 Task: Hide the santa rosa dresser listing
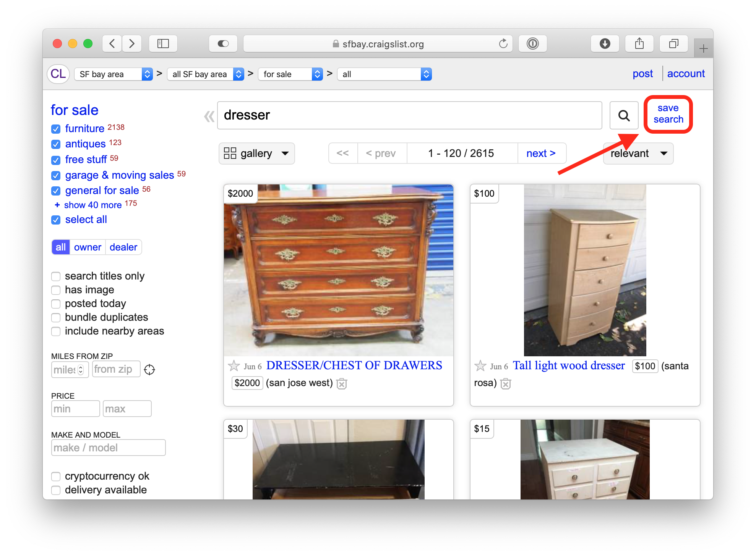point(505,383)
